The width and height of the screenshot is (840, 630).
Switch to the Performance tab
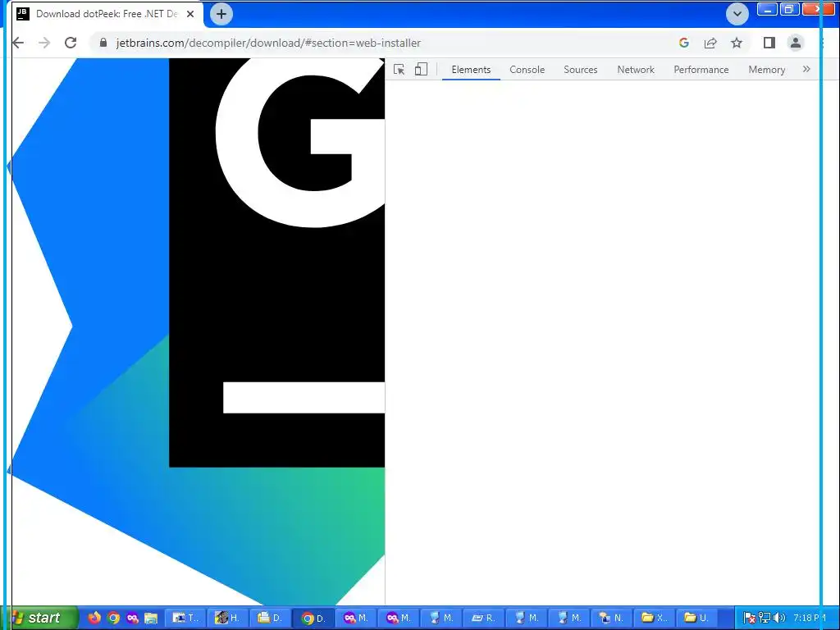701,70
